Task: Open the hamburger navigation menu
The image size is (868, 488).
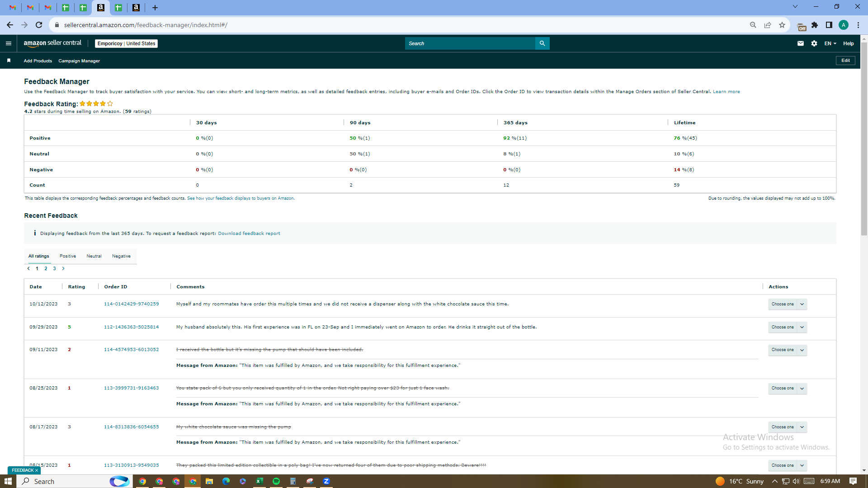Action: (9, 43)
